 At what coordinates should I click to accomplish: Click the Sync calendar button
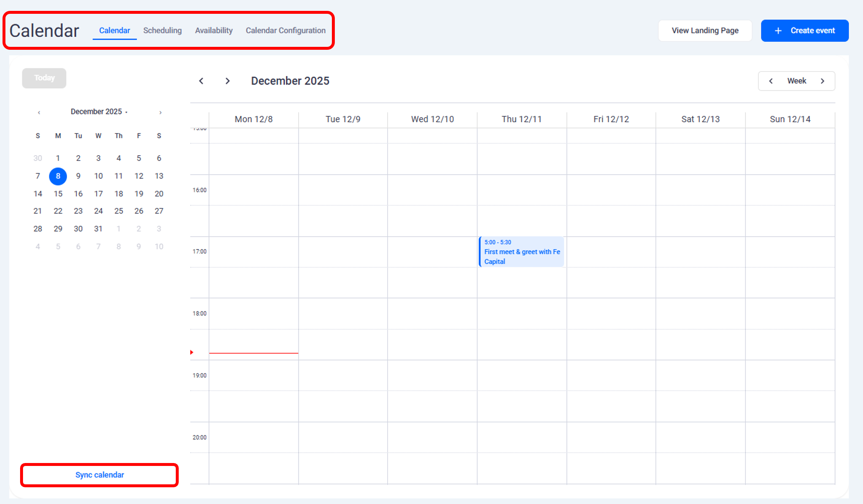tap(100, 475)
